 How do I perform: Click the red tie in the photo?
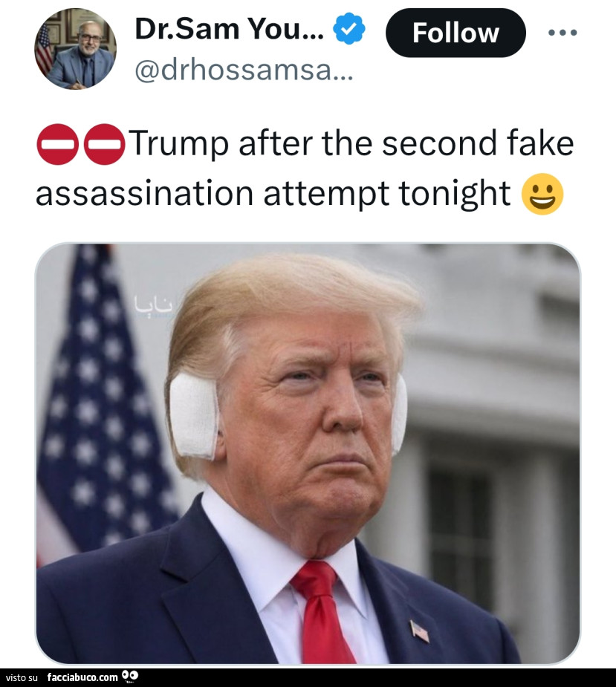(x=322, y=612)
